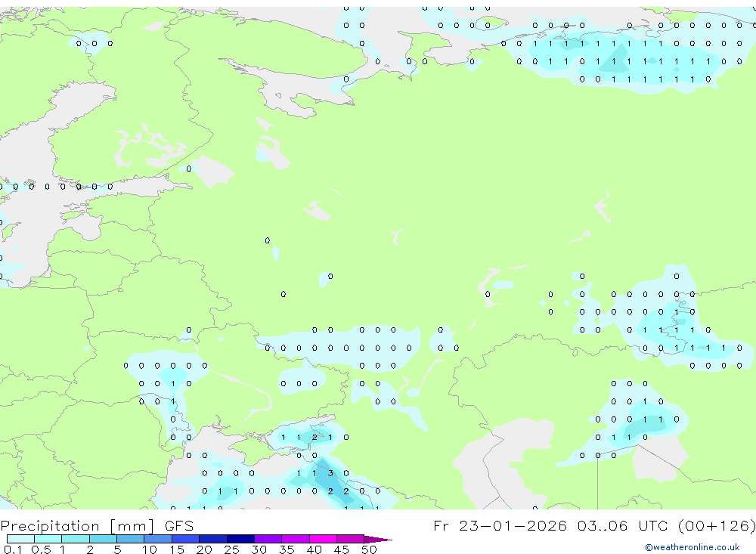This screenshot has height=554, width=756.
Task: Click the weatheronline.co.uk copyright link
Action: (x=692, y=547)
